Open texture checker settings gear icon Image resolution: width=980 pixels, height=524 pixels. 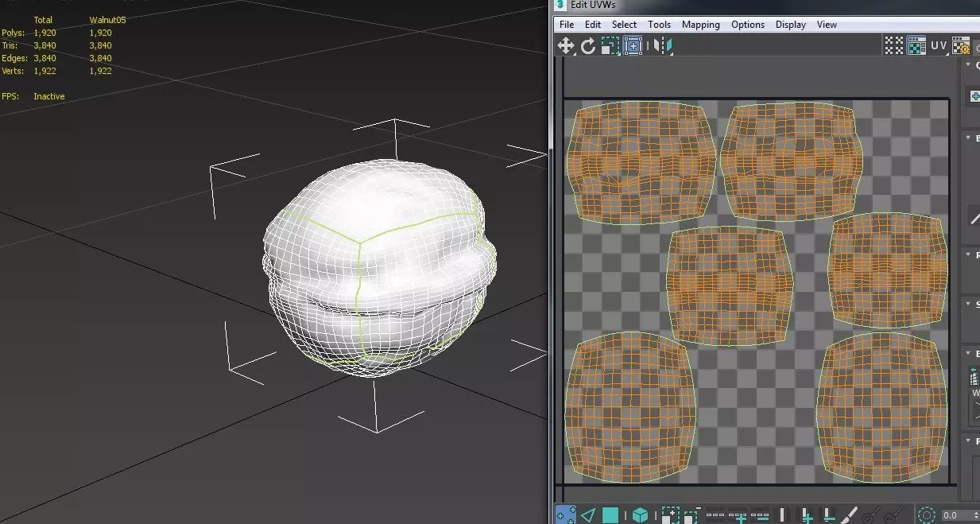click(x=961, y=45)
